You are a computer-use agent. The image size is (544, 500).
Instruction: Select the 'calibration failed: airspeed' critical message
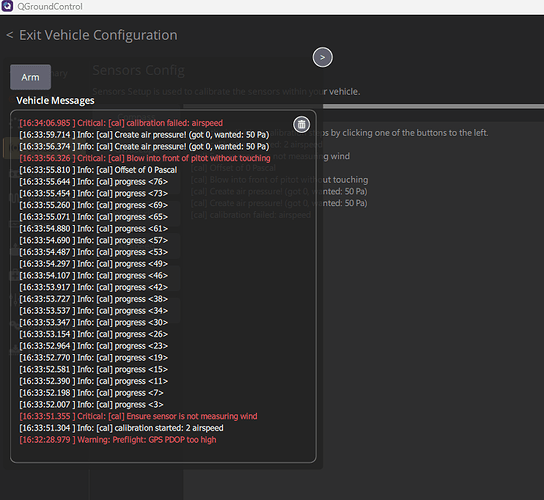121,123
